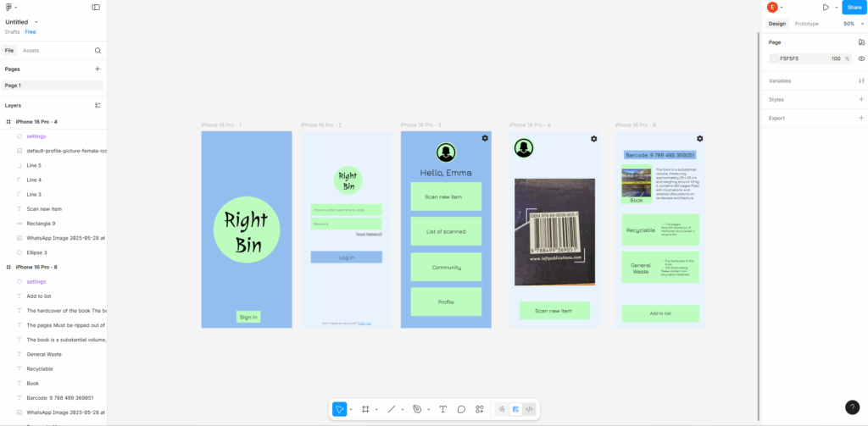Click the Free plan badge

pos(31,32)
